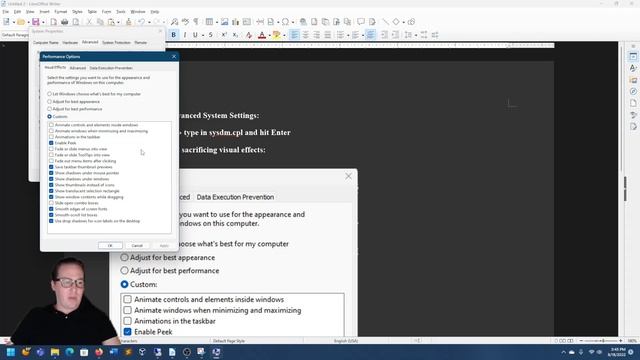Click the Insert Hyperlink icon
Image resolution: width=640 pixels, height=360 pixels.
[303, 22]
